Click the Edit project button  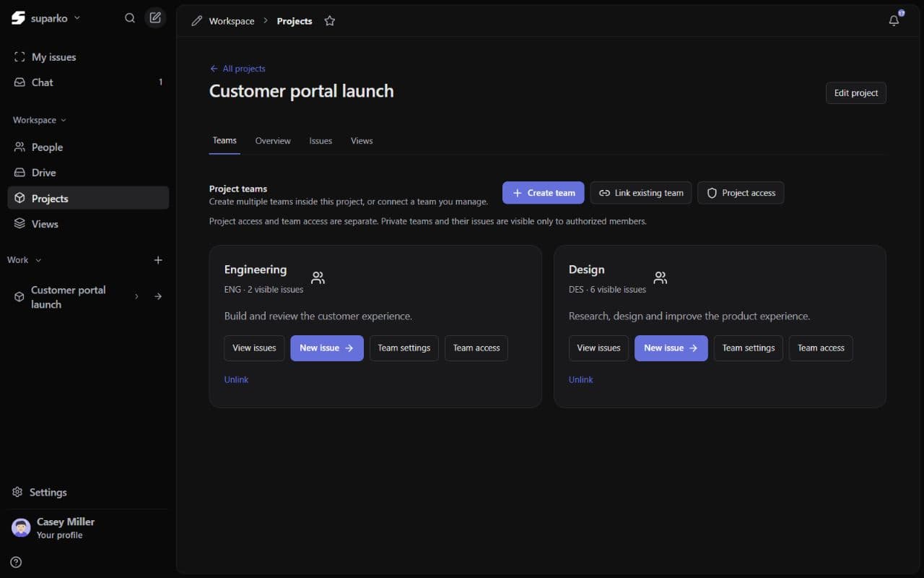coord(856,93)
